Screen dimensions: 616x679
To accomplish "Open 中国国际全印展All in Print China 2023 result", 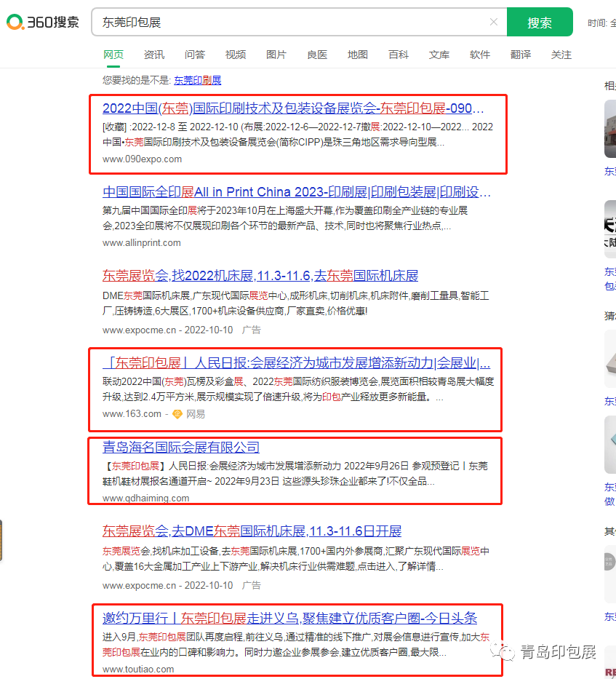I will pos(297,192).
